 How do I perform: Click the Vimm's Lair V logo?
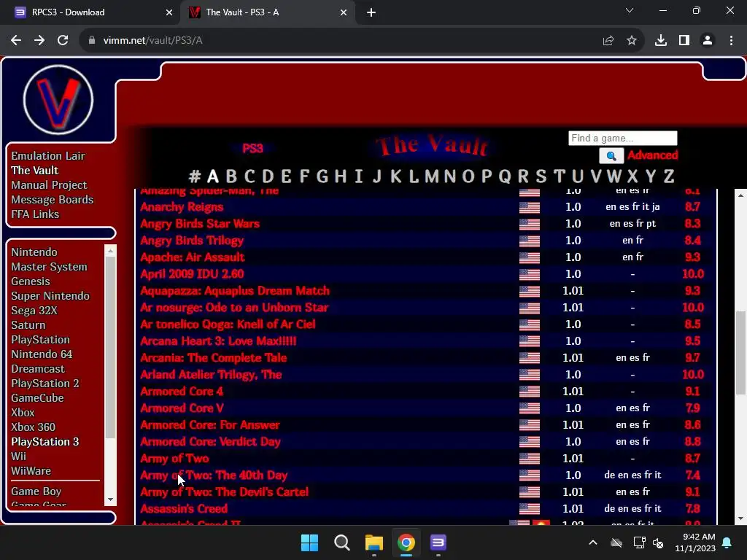pos(58,100)
